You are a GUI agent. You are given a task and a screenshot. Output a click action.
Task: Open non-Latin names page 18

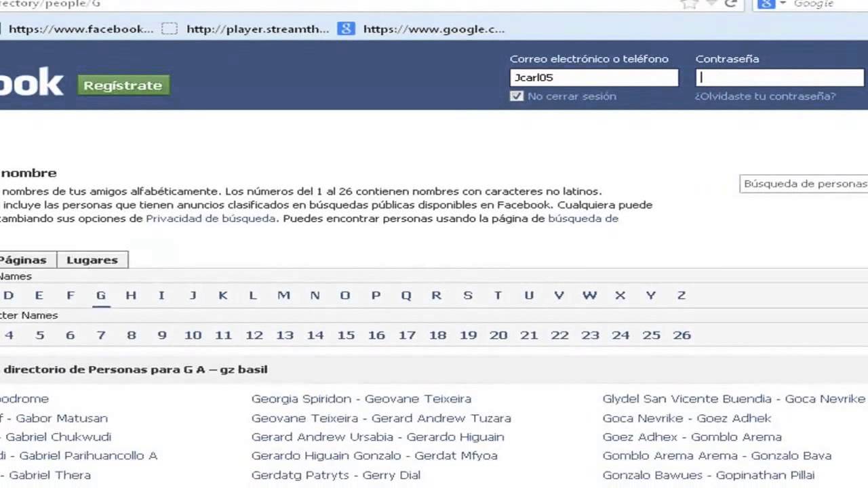(437, 335)
